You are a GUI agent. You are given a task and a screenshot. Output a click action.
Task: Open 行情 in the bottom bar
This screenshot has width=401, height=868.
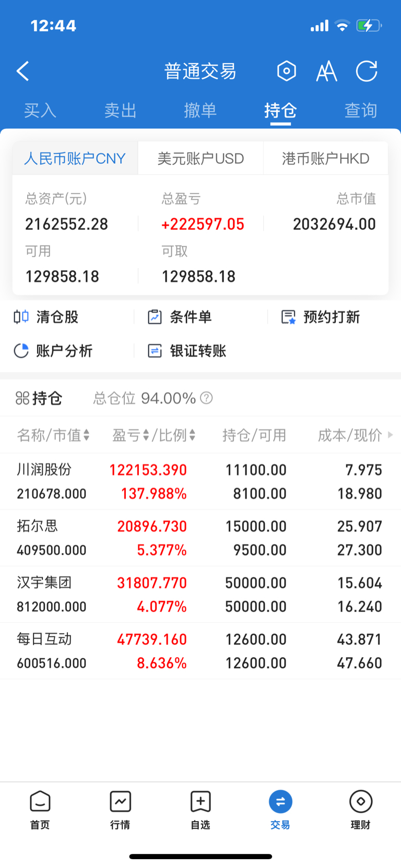(x=120, y=810)
